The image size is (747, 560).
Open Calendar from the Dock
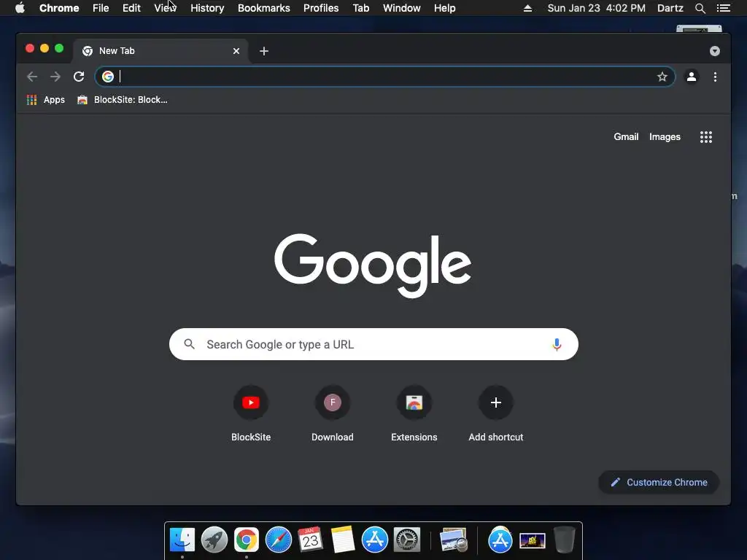pos(310,540)
